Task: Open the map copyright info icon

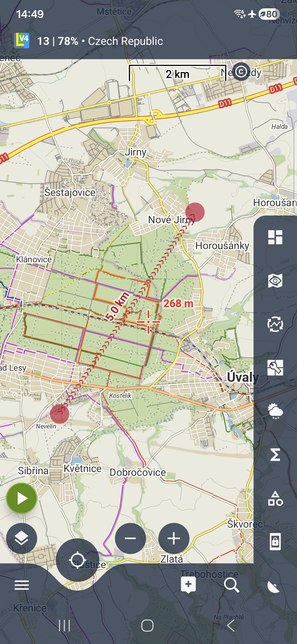Action: point(241,72)
